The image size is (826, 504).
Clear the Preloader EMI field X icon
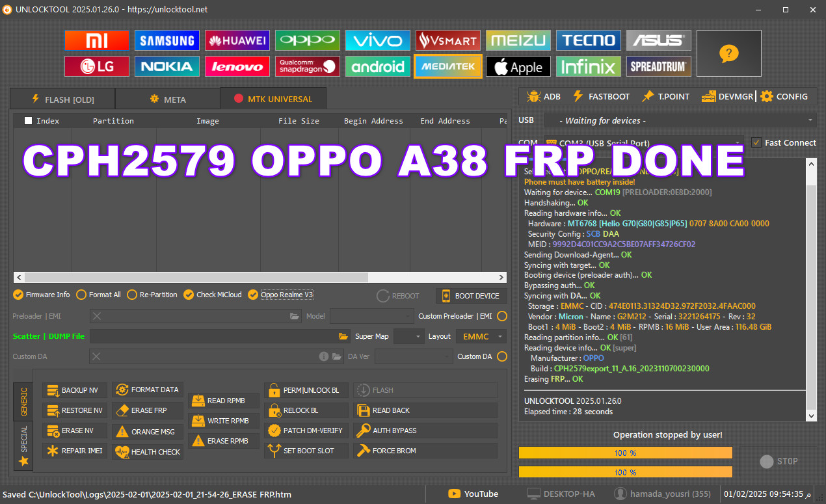coord(97,316)
